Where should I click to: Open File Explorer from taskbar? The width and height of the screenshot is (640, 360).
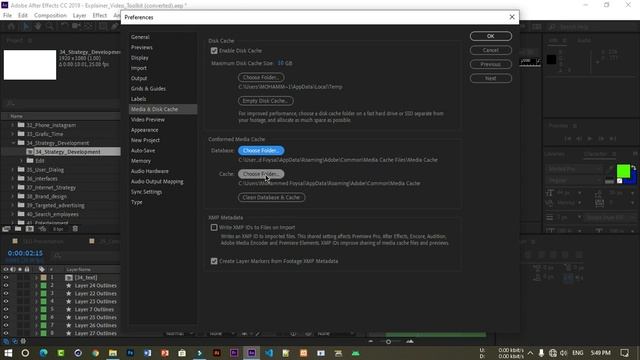pyautogui.click(x=113, y=353)
